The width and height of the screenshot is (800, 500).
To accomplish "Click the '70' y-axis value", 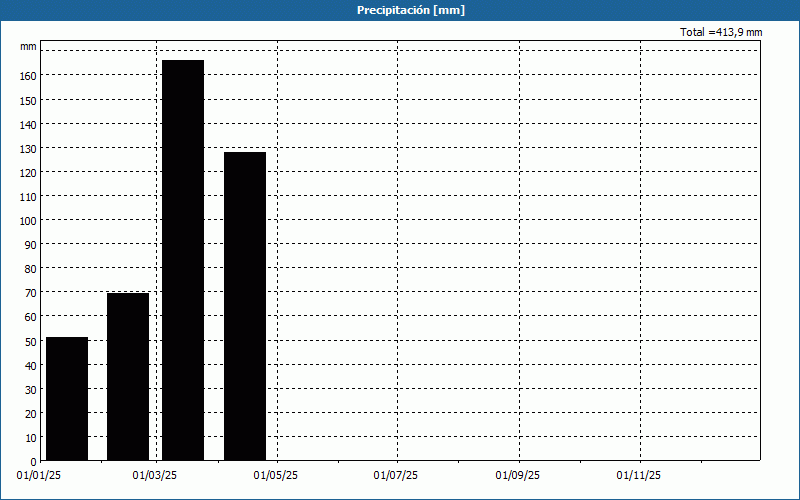I will coord(31,293).
